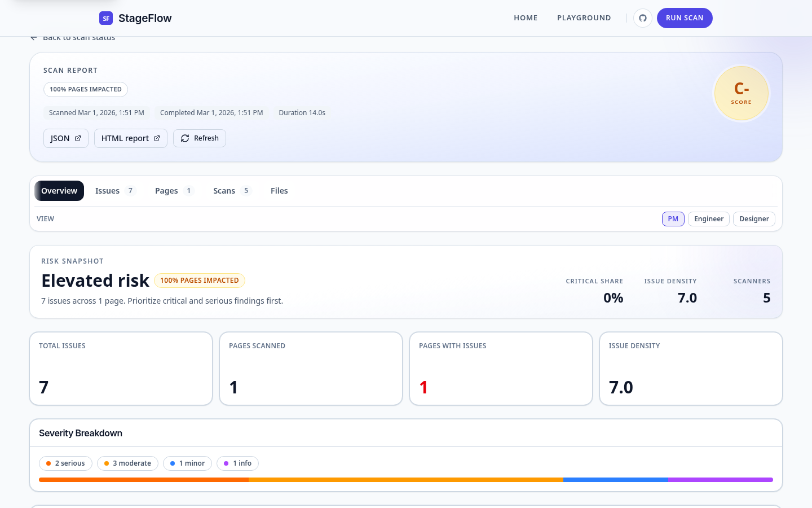Open HOME in the navigation bar
This screenshot has height=508, width=812.
click(x=526, y=17)
